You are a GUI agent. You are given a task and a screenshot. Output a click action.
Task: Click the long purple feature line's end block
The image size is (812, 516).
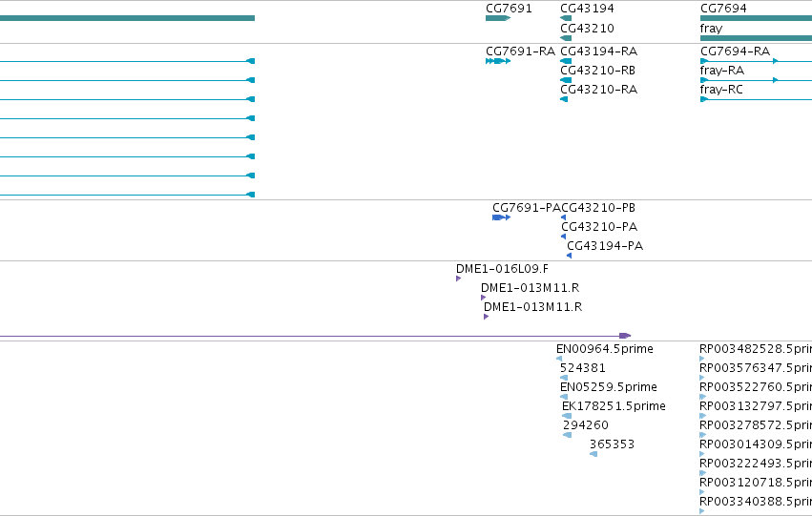pos(625,336)
